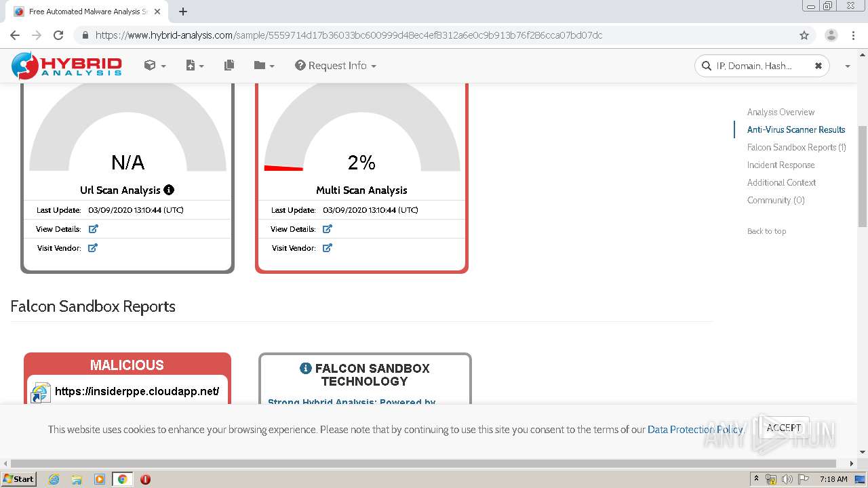Click the 2% Multi Scan gauge
Viewport: 868px width, 488px height.
(x=362, y=129)
